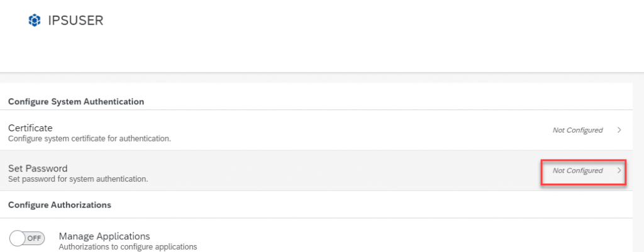Select the Certificate row title

[x=30, y=128]
